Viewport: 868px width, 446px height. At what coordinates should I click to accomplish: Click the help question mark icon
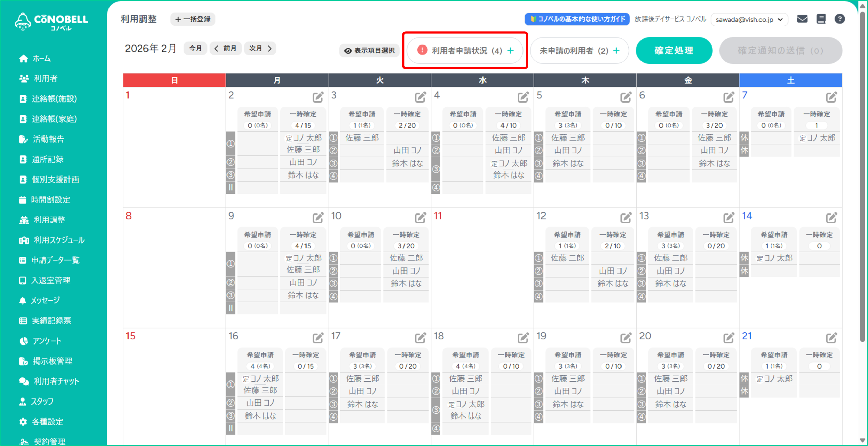click(x=839, y=19)
